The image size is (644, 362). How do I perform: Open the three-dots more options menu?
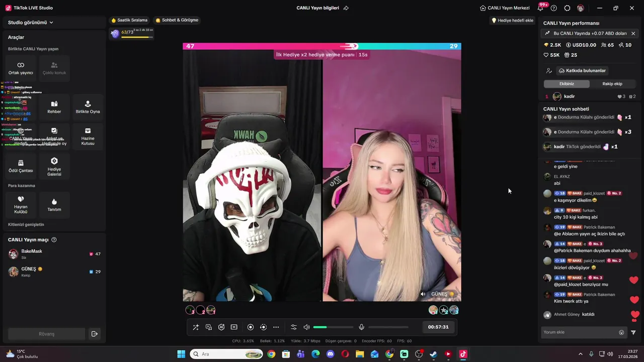pos(276,327)
